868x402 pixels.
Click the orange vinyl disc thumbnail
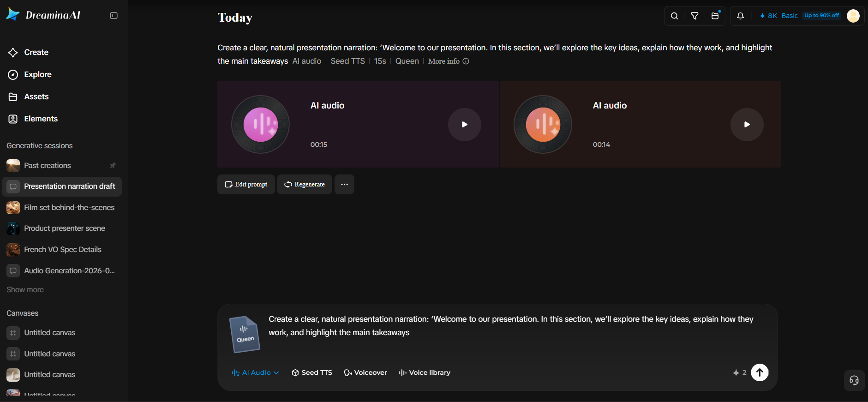[x=543, y=125]
